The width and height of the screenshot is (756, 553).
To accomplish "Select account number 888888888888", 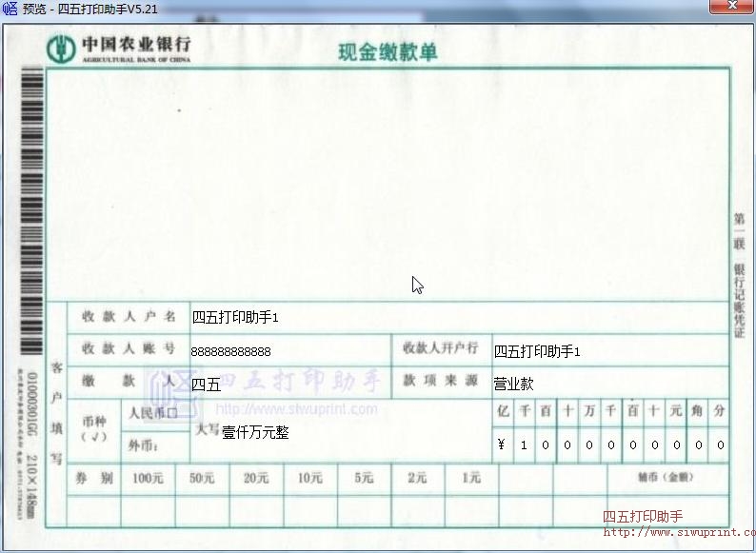I will (231, 351).
